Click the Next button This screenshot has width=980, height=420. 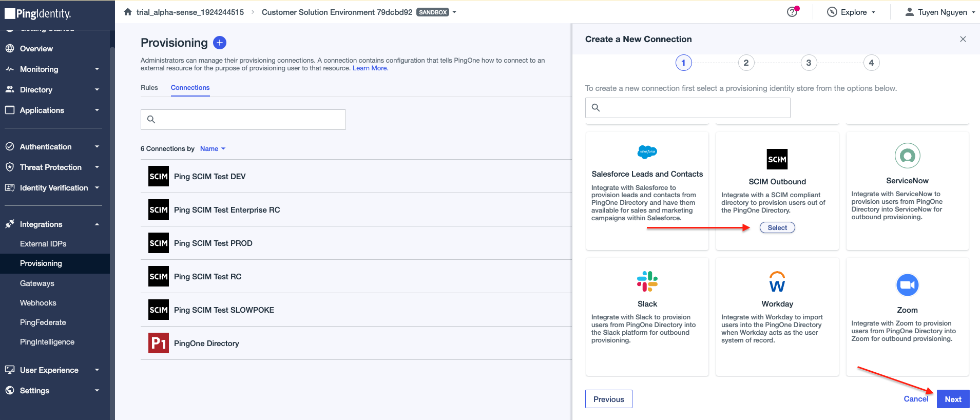coord(953,399)
